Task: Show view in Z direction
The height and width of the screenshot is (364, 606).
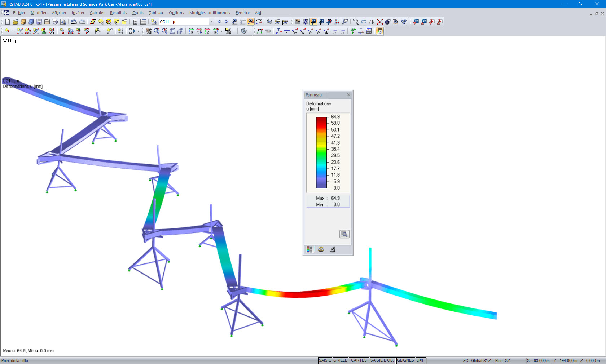Action: pos(207,31)
